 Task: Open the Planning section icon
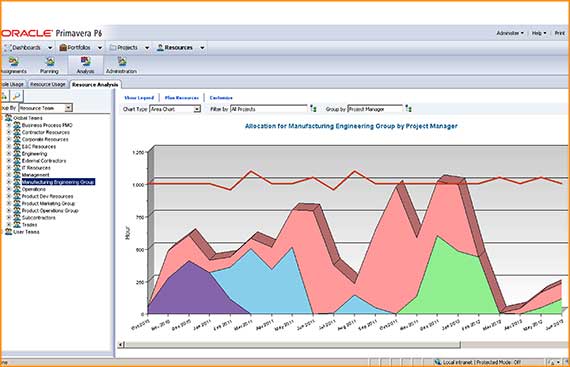50,61
